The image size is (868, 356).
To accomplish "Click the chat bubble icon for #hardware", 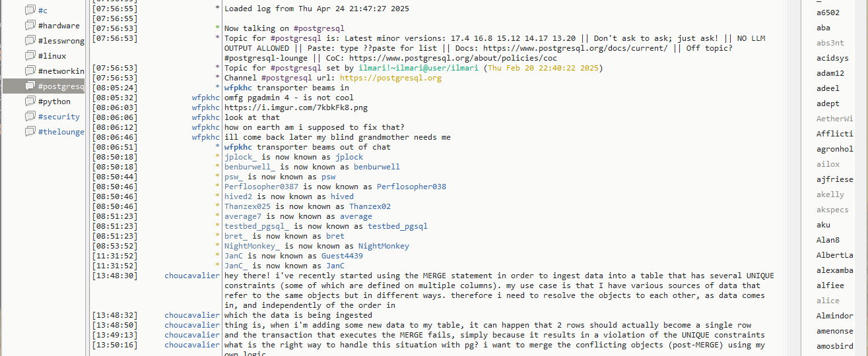I will (x=30, y=26).
